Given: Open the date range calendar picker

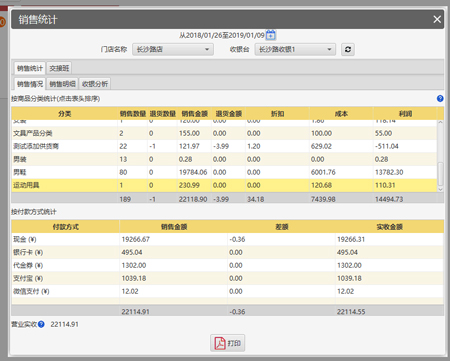Looking at the screenshot, I should click(x=271, y=35).
